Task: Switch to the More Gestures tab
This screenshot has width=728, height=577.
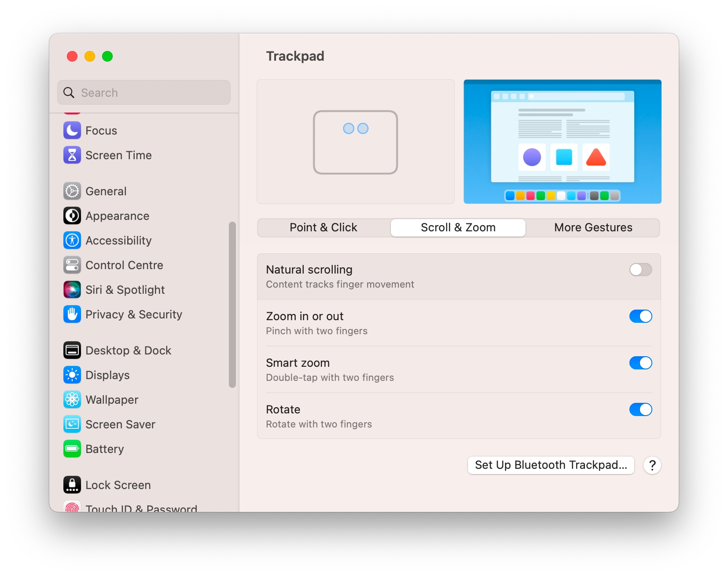Action: [593, 227]
